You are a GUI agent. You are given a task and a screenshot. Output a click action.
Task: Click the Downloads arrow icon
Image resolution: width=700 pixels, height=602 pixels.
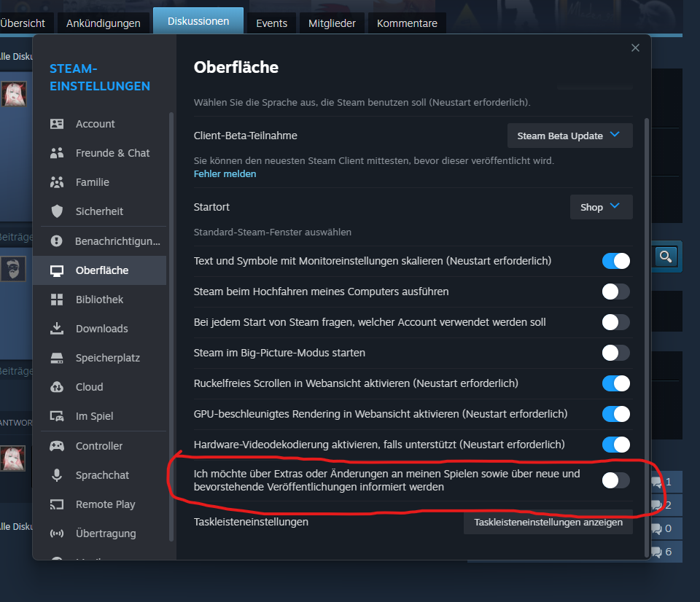click(57, 329)
